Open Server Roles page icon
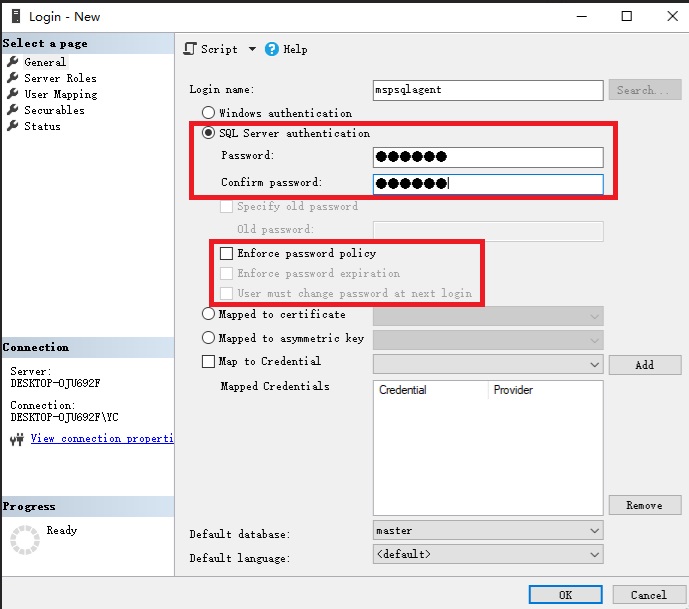Image resolution: width=689 pixels, height=609 pixels. (x=13, y=78)
